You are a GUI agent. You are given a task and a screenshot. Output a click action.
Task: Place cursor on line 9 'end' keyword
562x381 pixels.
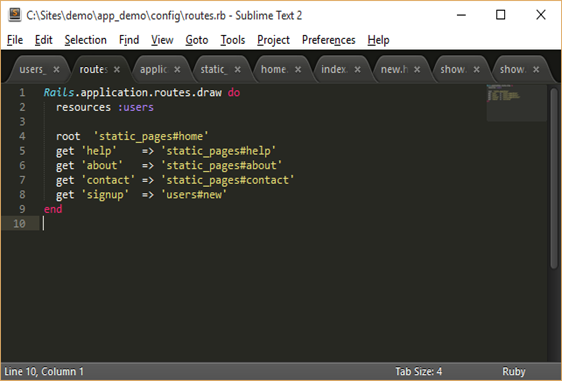[x=53, y=209]
